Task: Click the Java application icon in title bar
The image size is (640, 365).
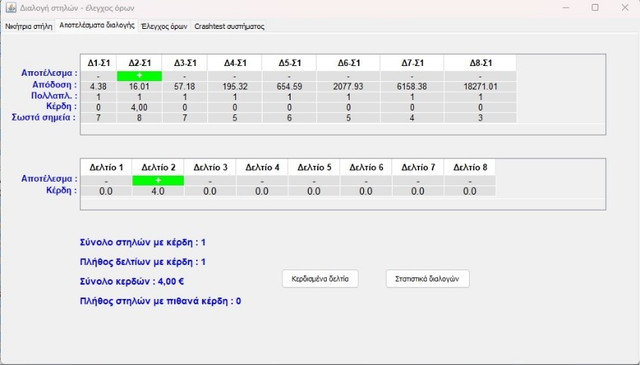Action: (x=11, y=8)
